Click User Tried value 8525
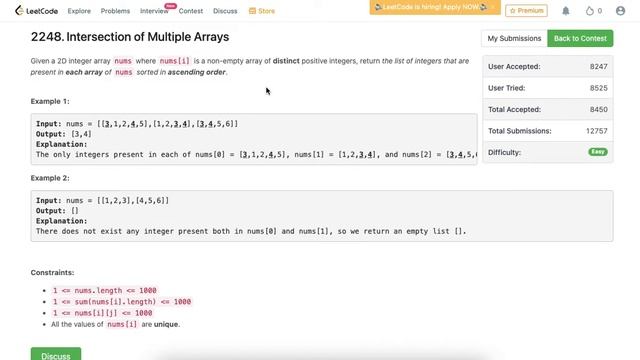This screenshot has height=360, width=640. tap(598, 88)
